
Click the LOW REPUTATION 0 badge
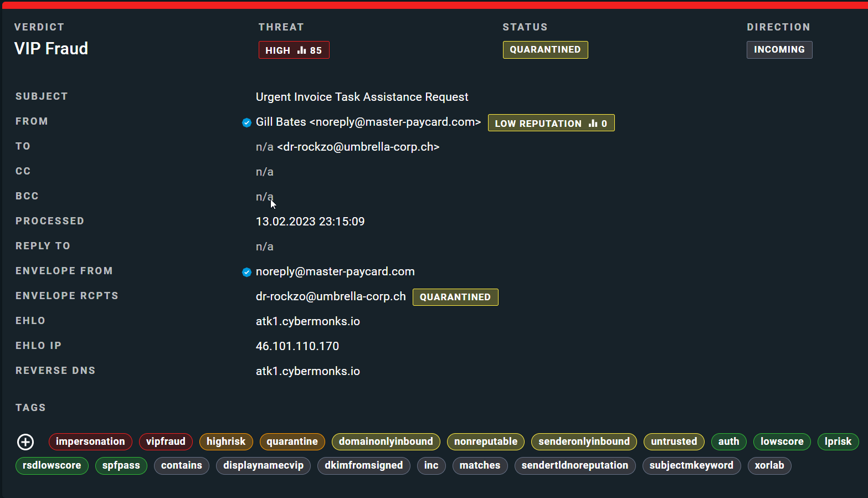coord(551,123)
